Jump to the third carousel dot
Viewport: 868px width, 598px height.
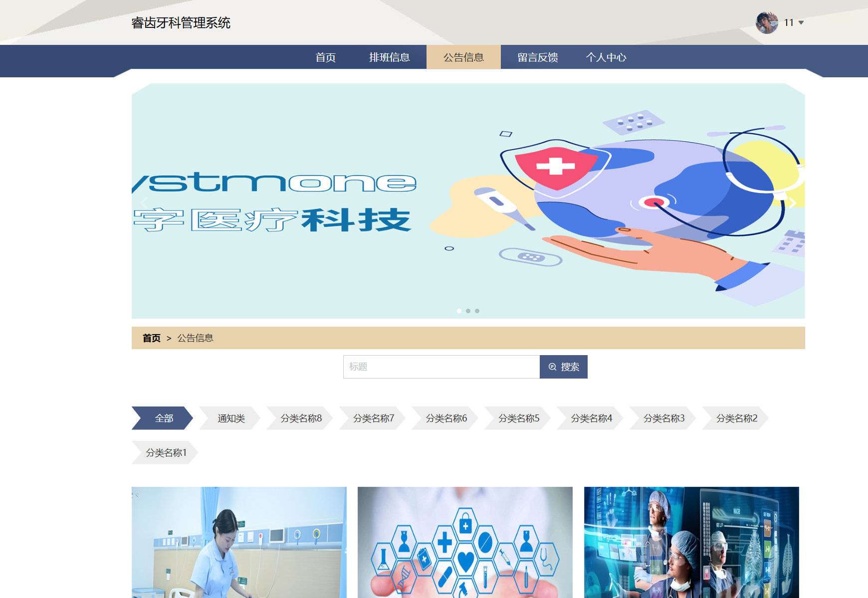477,311
